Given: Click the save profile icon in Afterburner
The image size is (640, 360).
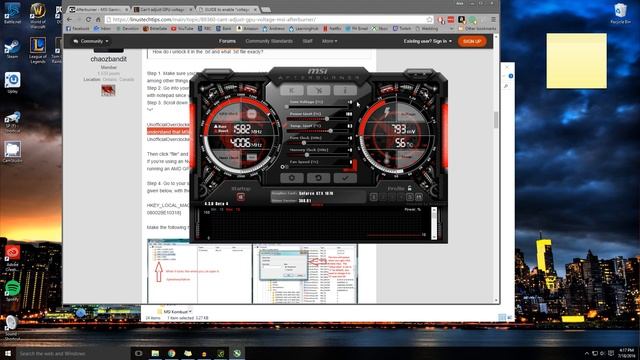Looking at the screenshot, I should pos(418,197).
